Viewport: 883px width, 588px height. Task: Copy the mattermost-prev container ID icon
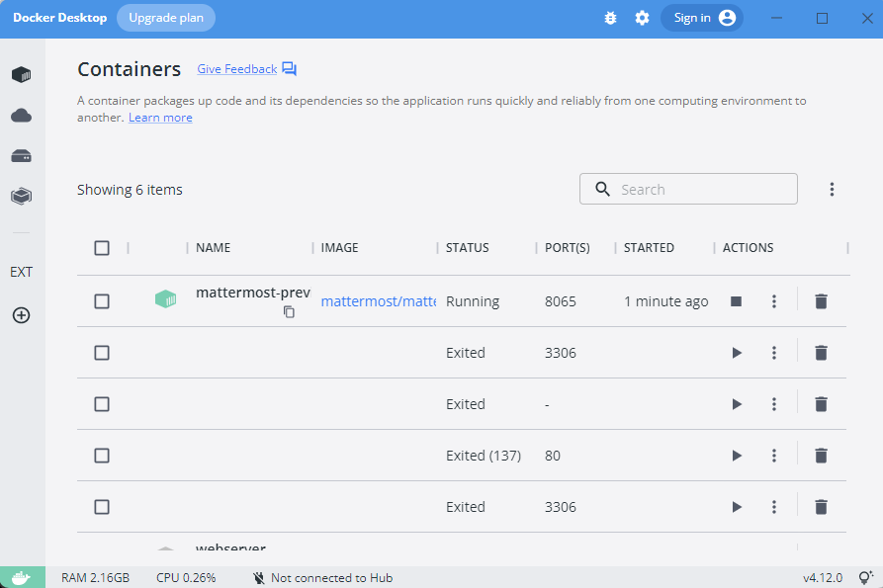point(289,311)
